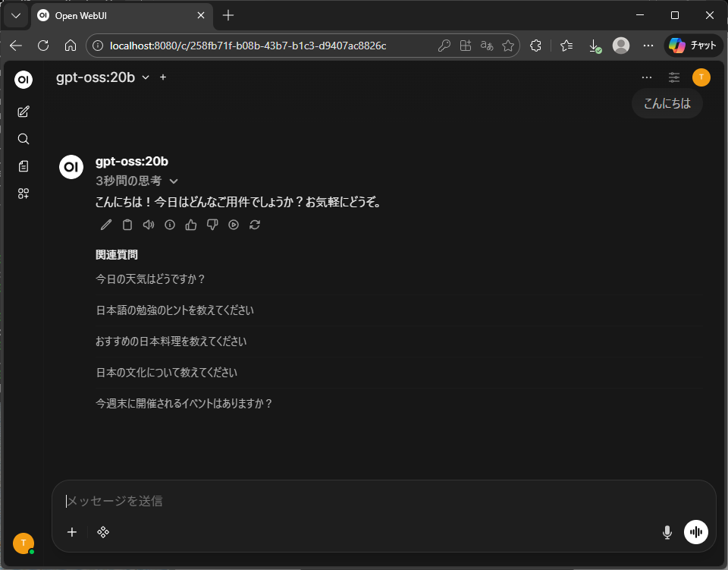Click suggested question 今日の天気はどうですか？

click(x=151, y=279)
